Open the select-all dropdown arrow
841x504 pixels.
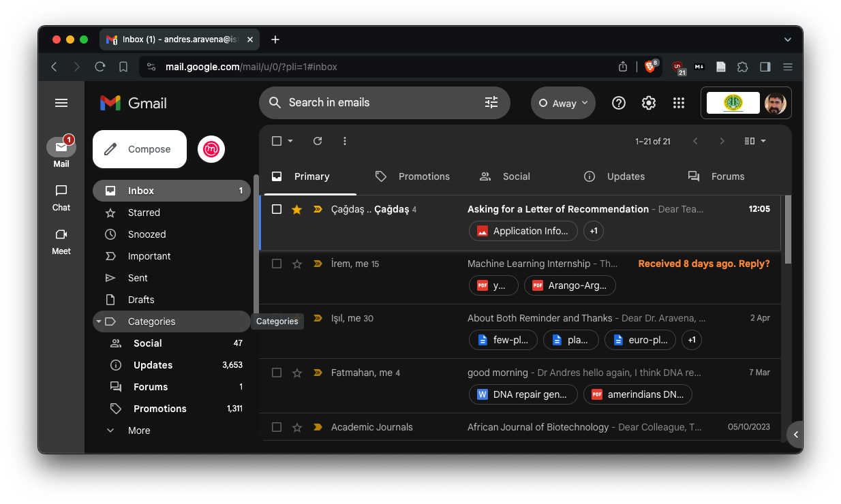(x=290, y=141)
